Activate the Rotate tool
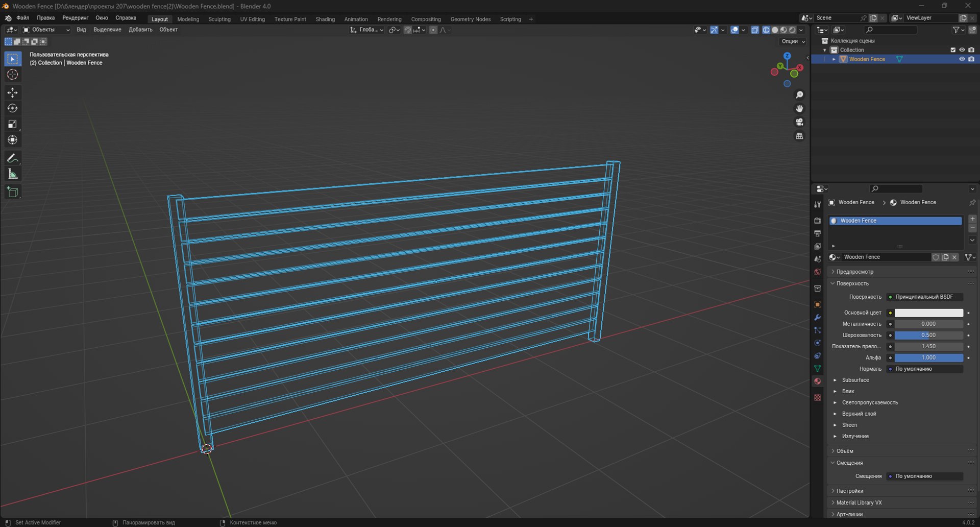This screenshot has height=527, width=980. point(13,108)
